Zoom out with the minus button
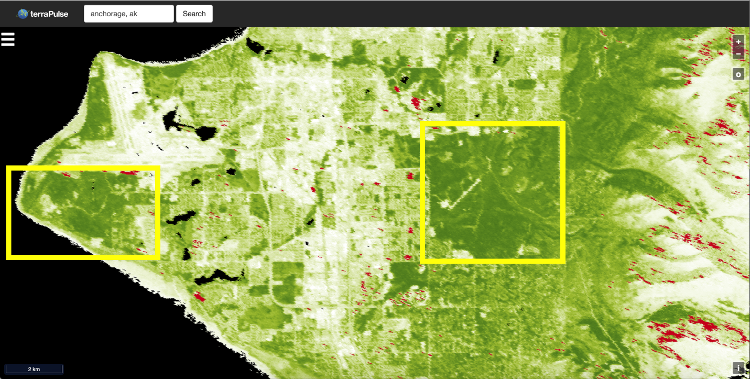The image size is (750, 379). pos(739,54)
